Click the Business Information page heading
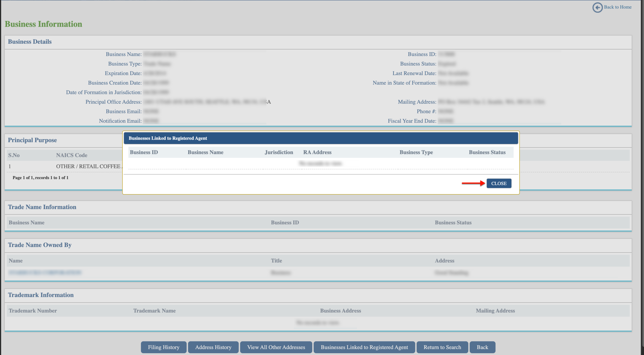Image resolution: width=644 pixels, height=355 pixels. click(x=44, y=24)
